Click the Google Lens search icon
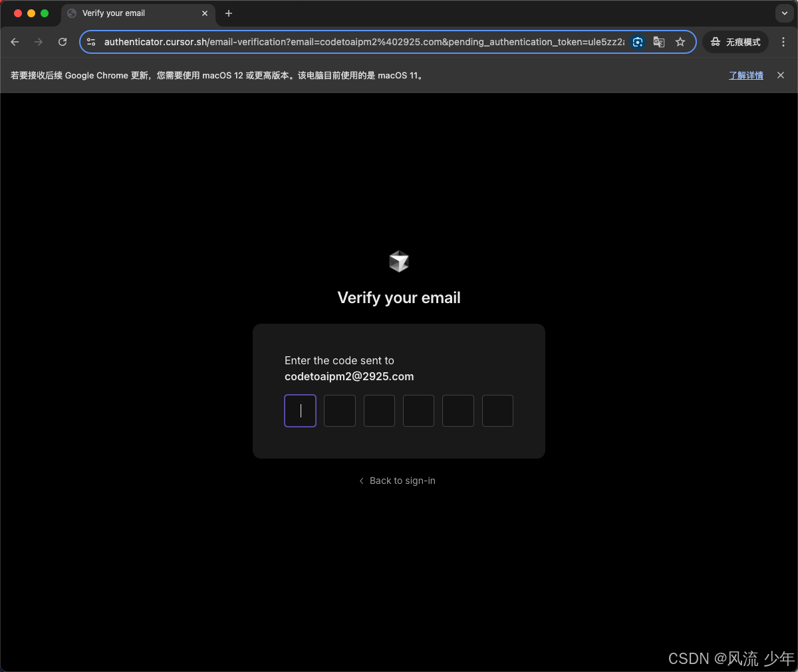 coord(638,42)
